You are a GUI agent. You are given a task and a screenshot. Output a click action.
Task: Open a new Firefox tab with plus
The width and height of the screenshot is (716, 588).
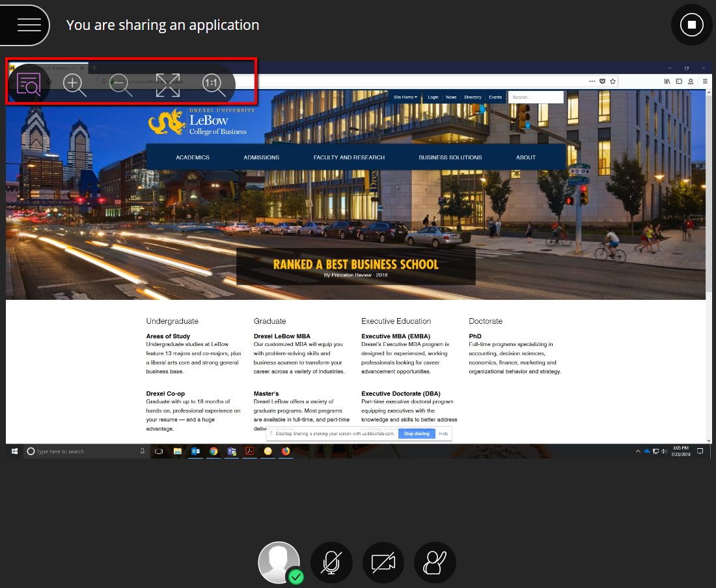click(94, 68)
